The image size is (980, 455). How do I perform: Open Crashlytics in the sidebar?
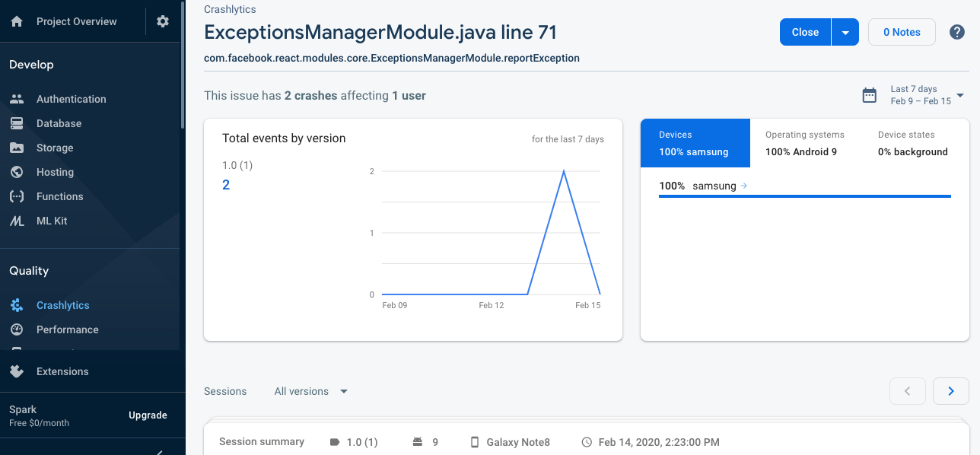pyautogui.click(x=62, y=305)
